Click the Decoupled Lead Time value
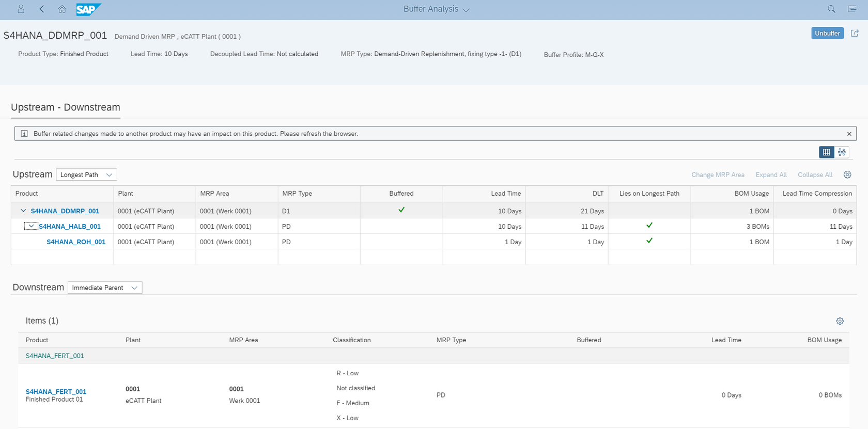This screenshot has height=429, width=868. point(298,54)
